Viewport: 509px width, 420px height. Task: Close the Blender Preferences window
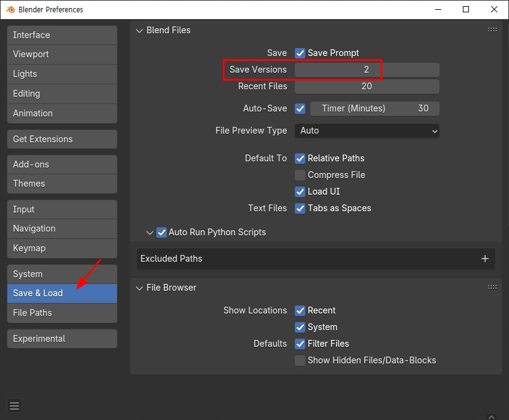tap(494, 9)
